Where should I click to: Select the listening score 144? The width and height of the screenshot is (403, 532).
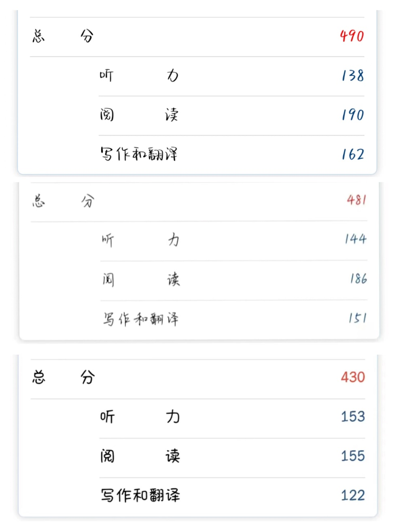[x=355, y=239]
